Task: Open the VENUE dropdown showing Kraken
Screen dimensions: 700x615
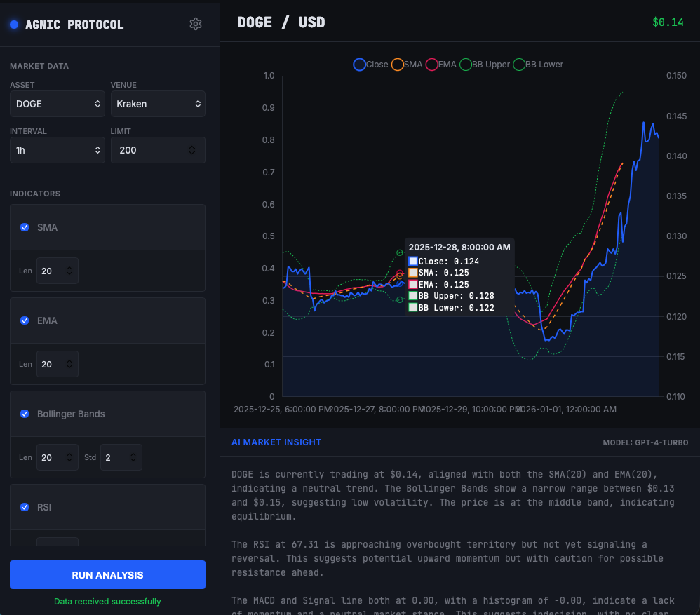Action: [158, 104]
